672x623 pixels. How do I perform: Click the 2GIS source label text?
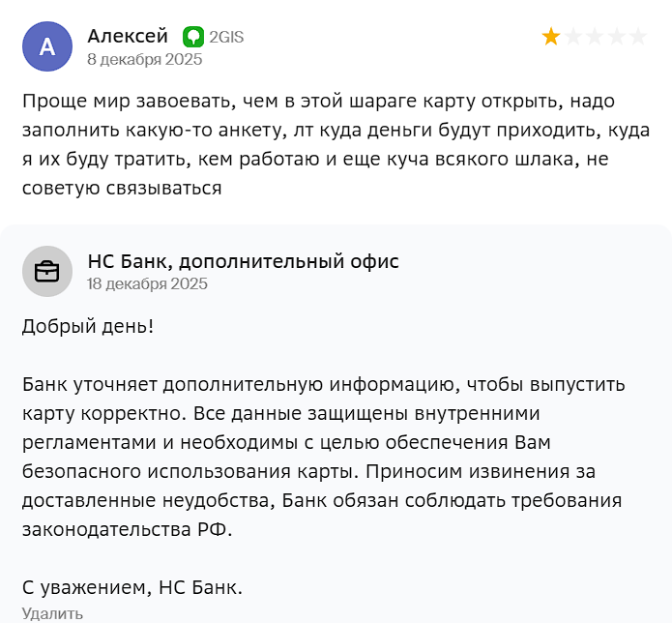click(x=226, y=37)
